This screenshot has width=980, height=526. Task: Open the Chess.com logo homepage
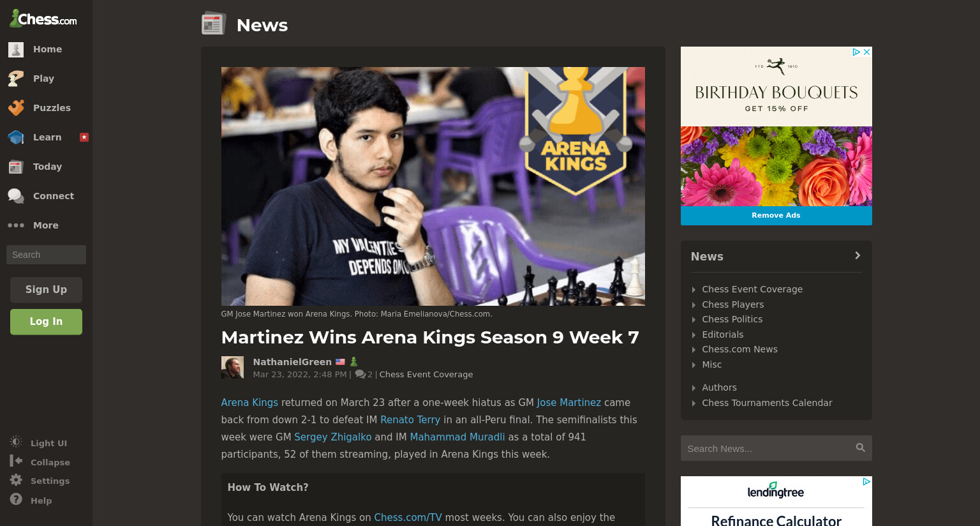(43, 19)
